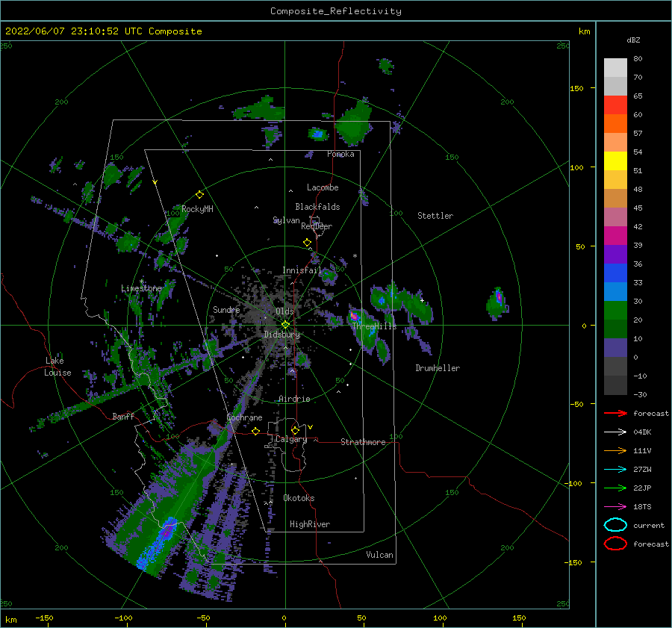Click the dBZ legend heading
672x628 pixels.
click(633, 40)
